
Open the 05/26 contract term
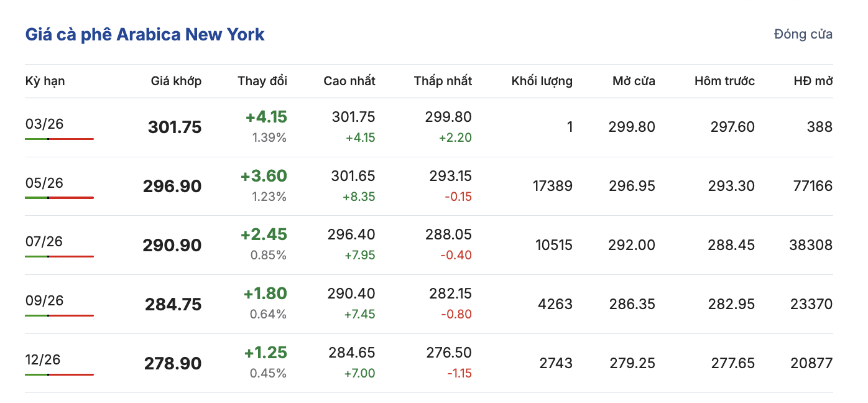[x=44, y=183]
